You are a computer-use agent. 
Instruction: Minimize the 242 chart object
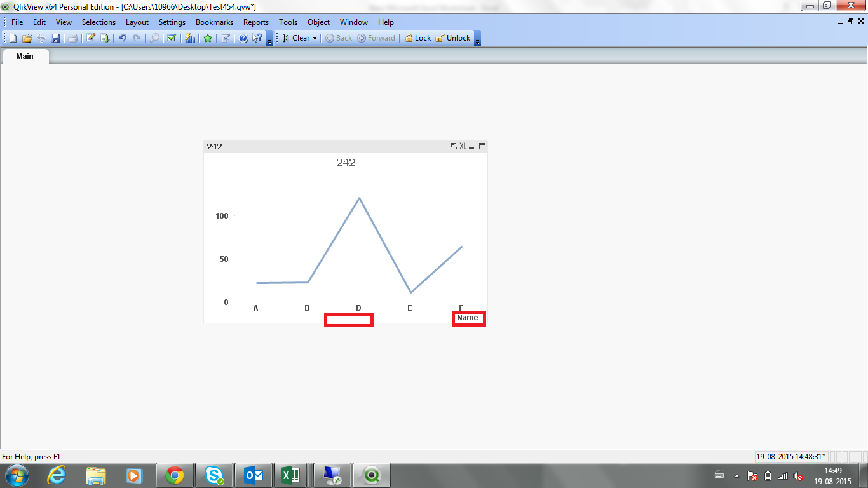472,147
